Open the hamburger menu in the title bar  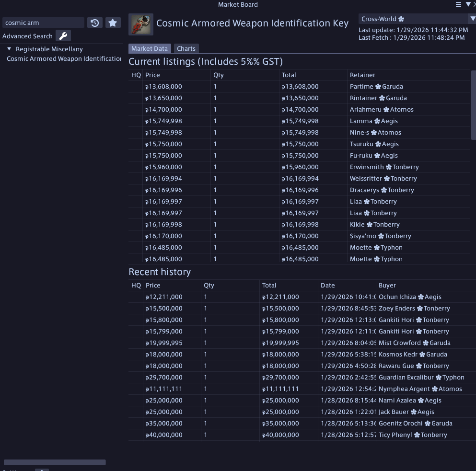[458, 4]
